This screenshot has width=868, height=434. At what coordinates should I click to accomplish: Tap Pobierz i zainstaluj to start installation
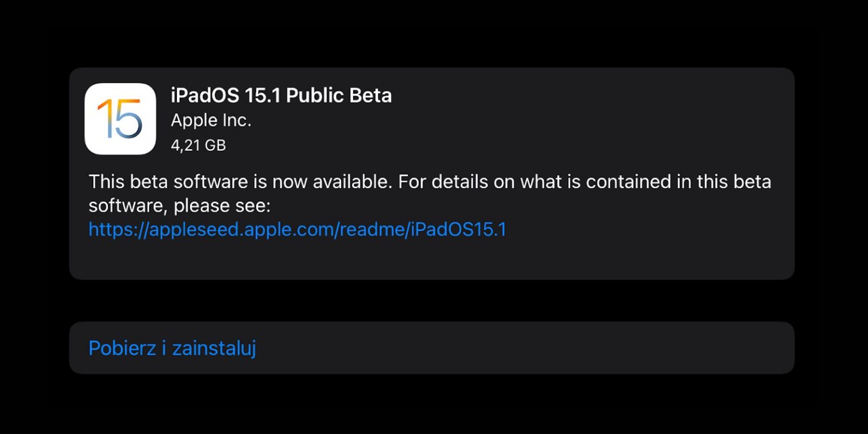coord(172,348)
